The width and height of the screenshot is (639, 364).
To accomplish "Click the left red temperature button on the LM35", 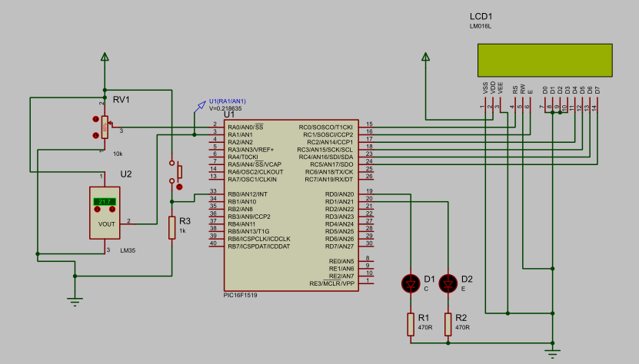I will tap(97, 210).
